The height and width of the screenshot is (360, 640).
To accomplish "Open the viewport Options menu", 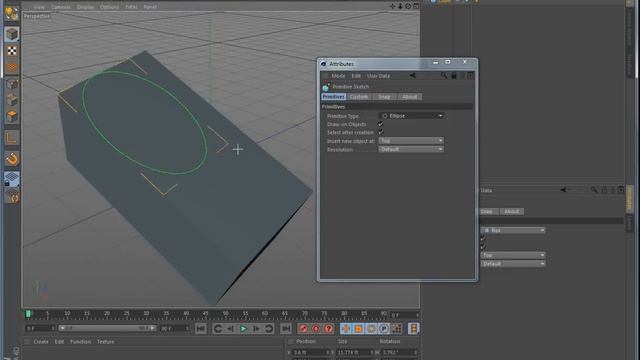I will [x=109, y=7].
